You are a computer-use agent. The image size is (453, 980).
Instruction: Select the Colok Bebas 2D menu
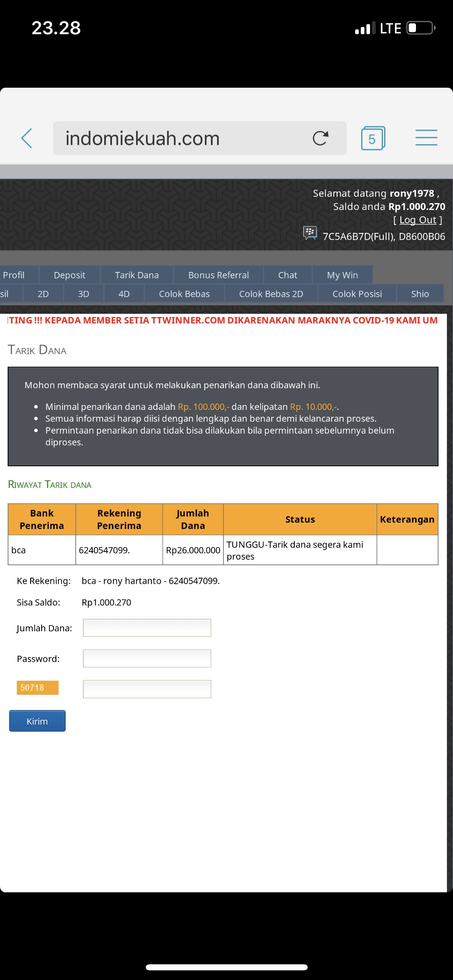pyautogui.click(x=271, y=294)
